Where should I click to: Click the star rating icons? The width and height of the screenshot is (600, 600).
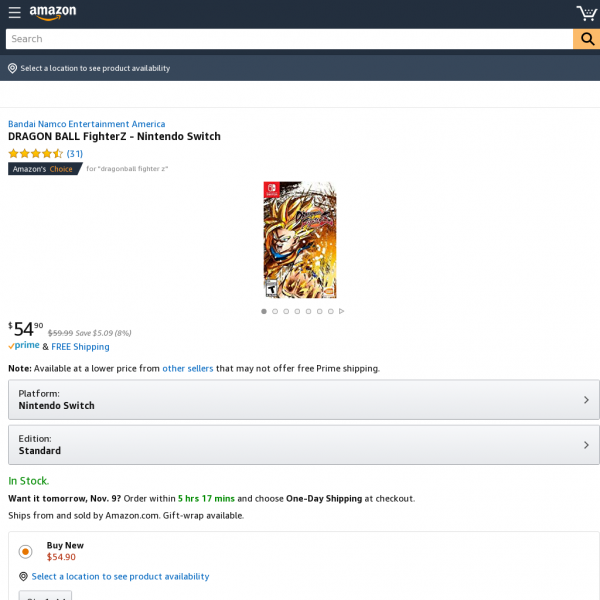point(35,154)
